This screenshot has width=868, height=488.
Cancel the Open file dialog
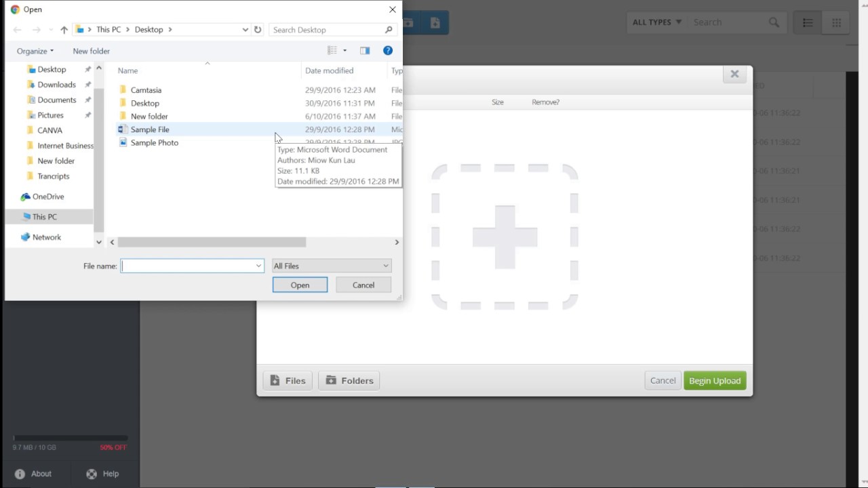(363, 285)
